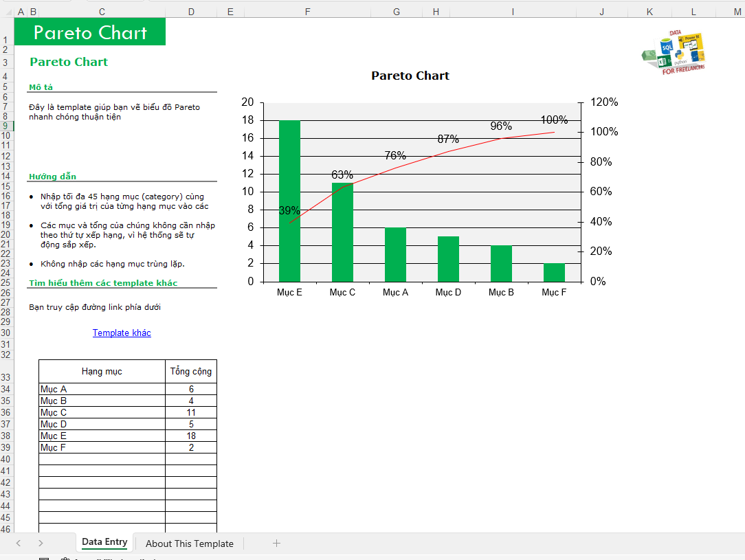Select the Data Entry sheet tab
Screen dimensions: 745x560
pyautogui.click(x=104, y=542)
